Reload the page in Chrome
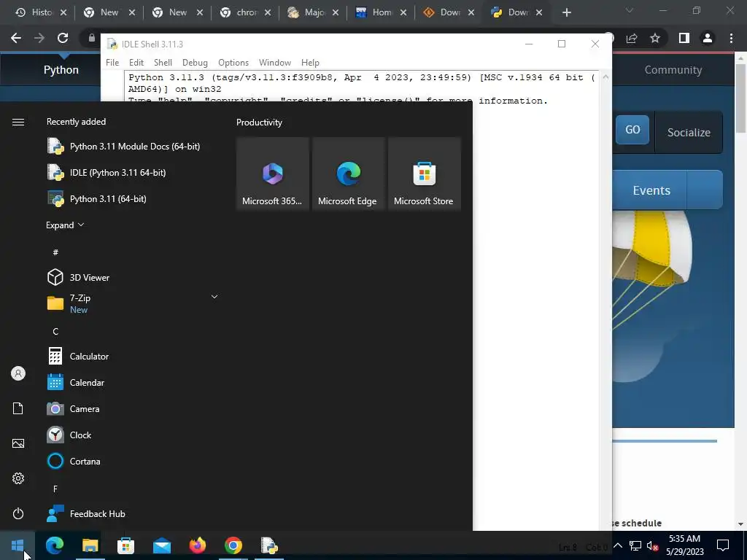This screenshot has height=560, width=747. click(x=63, y=38)
